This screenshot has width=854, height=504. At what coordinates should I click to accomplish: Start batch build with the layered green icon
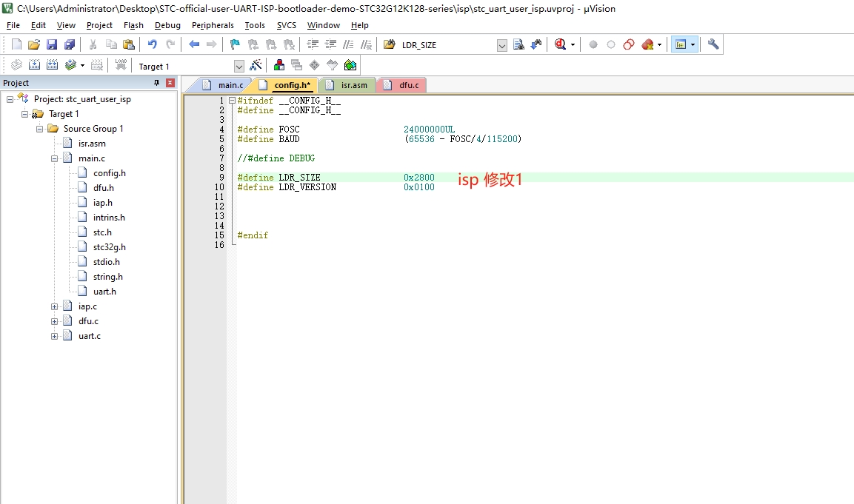point(70,65)
